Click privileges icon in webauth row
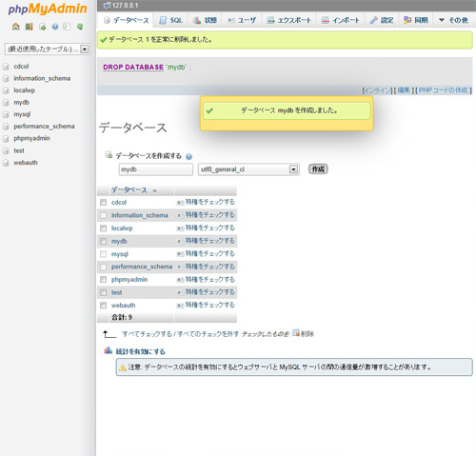476x456 pixels. 180,306
